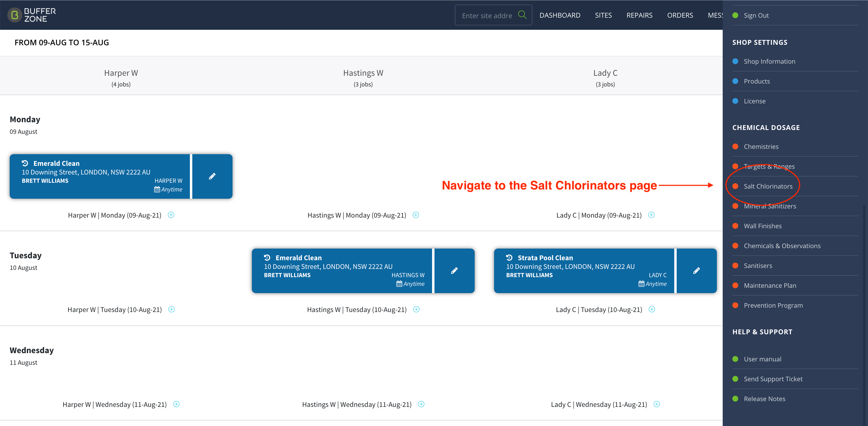868x426 pixels.
Task: Click the Buffer Zone logo
Action: (x=32, y=15)
